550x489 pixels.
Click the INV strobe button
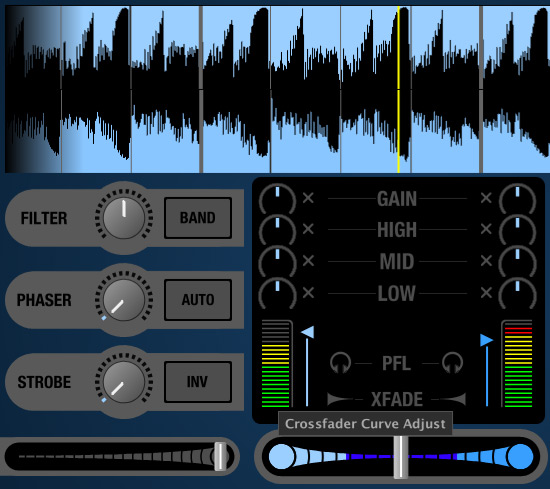(198, 382)
